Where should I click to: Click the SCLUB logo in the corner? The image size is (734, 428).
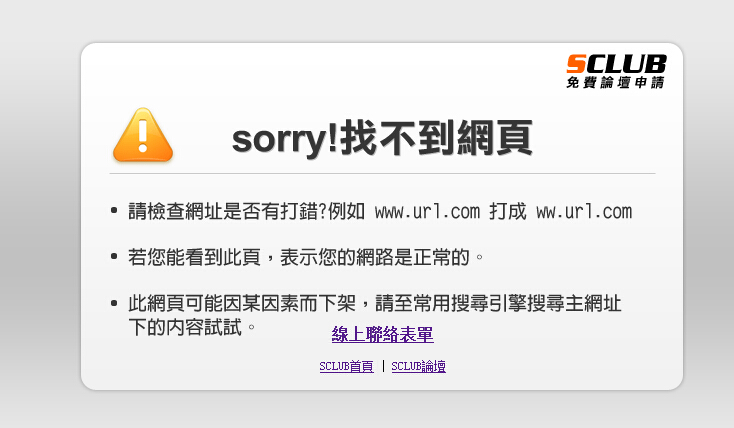click(x=616, y=71)
